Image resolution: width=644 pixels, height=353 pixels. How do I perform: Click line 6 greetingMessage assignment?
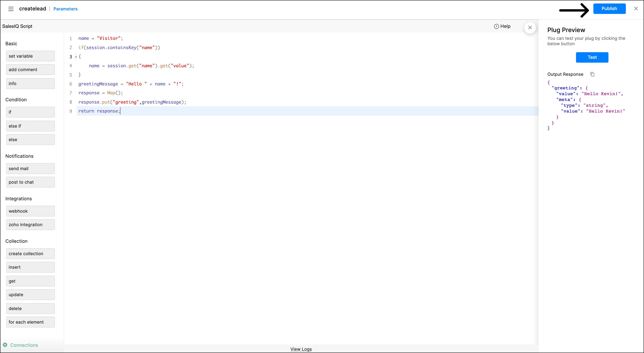pyautogui.click(x=131, y=84)
